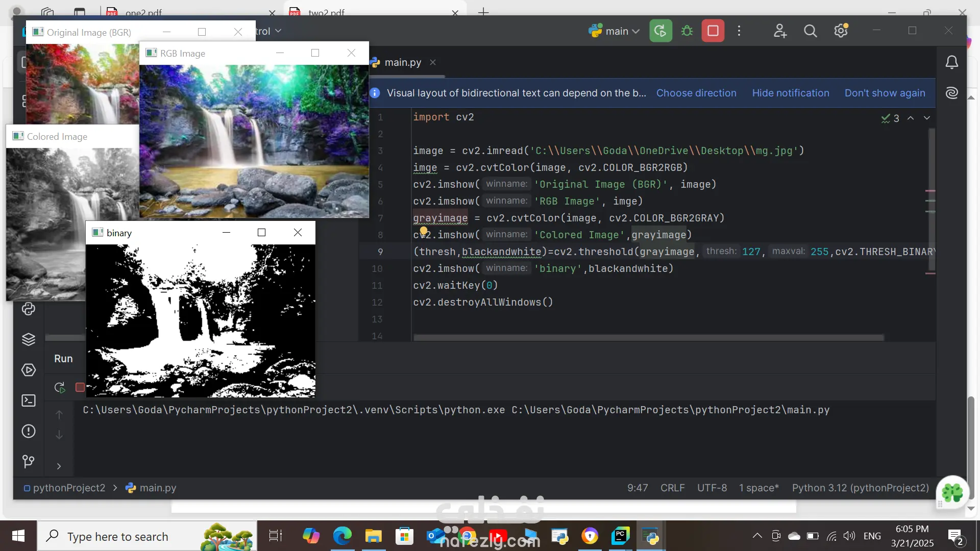Viewport: 980px width, 551px height.
Task: Open the Terminal tool window
Action: pos(29,400)
